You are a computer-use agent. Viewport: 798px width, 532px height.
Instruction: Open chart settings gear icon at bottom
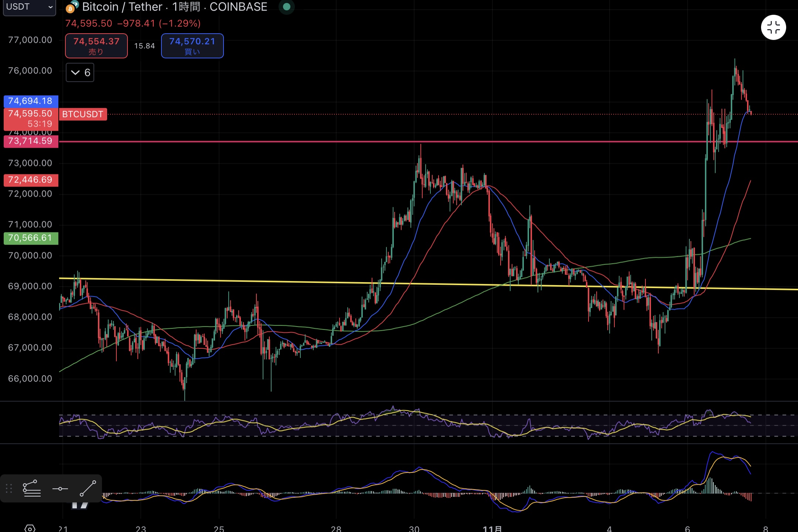pos(30,528)
